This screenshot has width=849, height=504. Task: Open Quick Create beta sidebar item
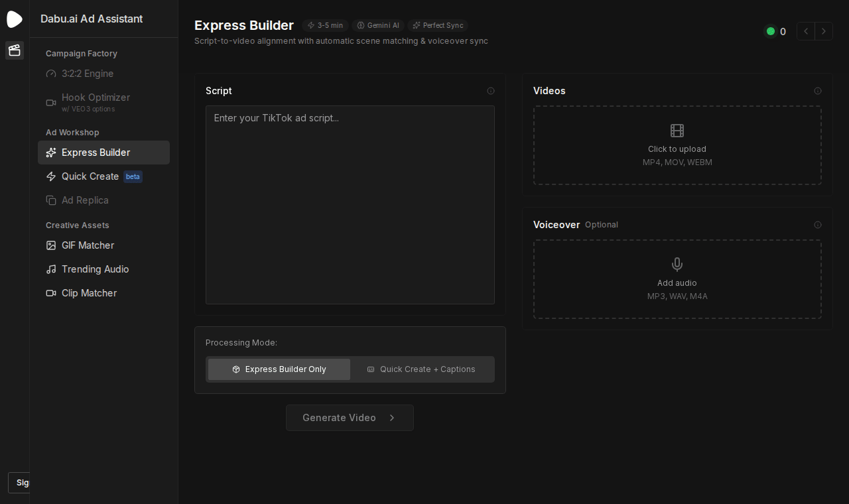(x=103, y=176)
